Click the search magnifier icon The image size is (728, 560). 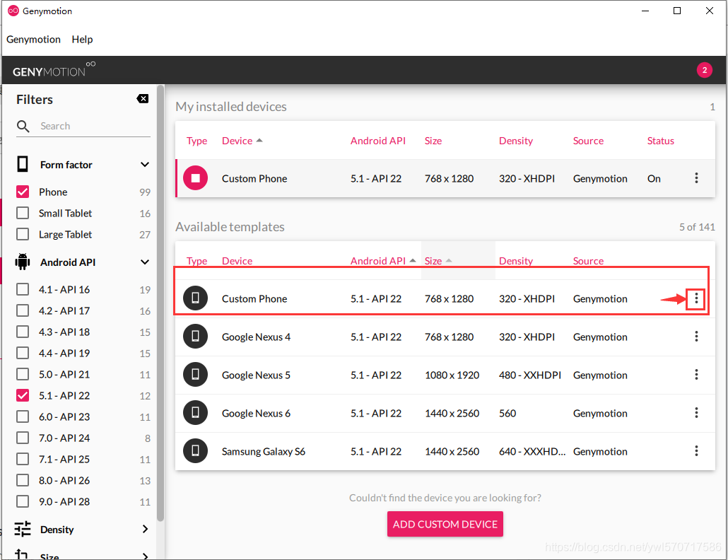[x=23, y=127]
